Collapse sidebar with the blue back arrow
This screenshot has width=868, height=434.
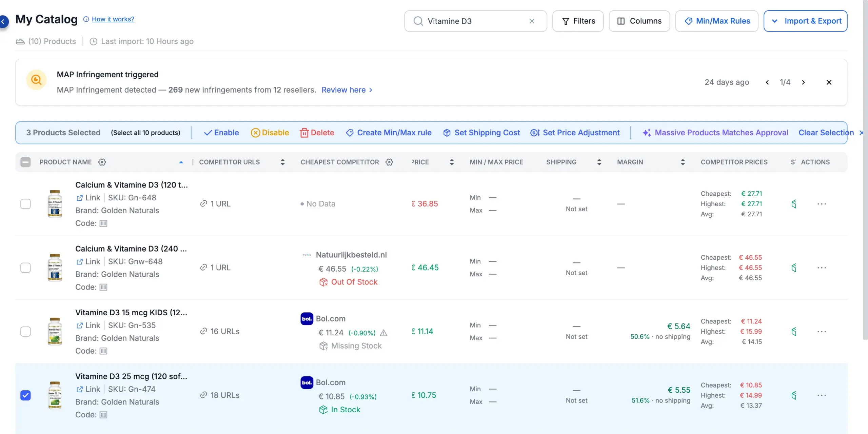click(3, 21)
